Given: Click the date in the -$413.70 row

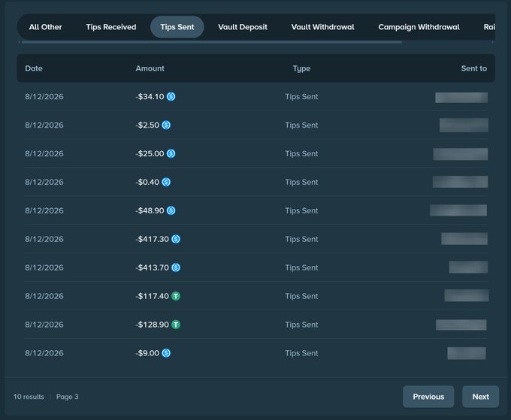Looking at the screenshot, I should (44, 267).
